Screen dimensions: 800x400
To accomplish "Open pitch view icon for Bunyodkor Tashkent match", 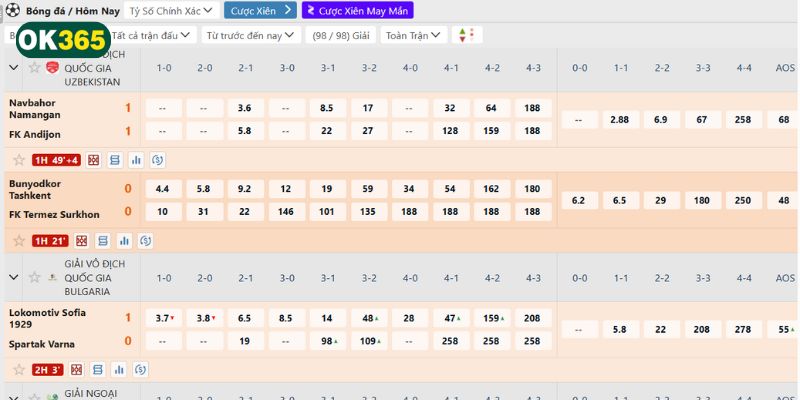I will (82, 241).
